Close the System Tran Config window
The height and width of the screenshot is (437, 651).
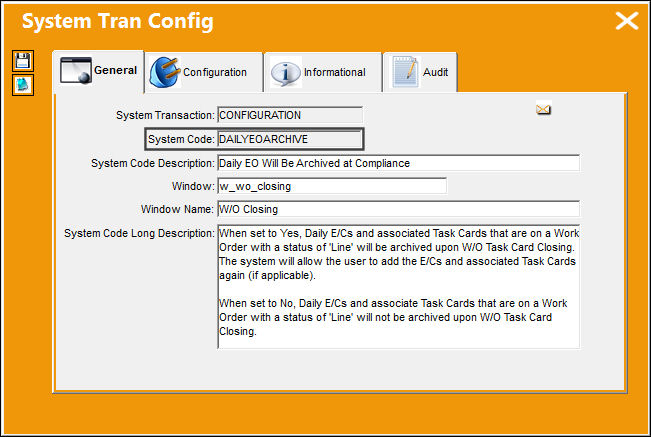pos(627,21)
